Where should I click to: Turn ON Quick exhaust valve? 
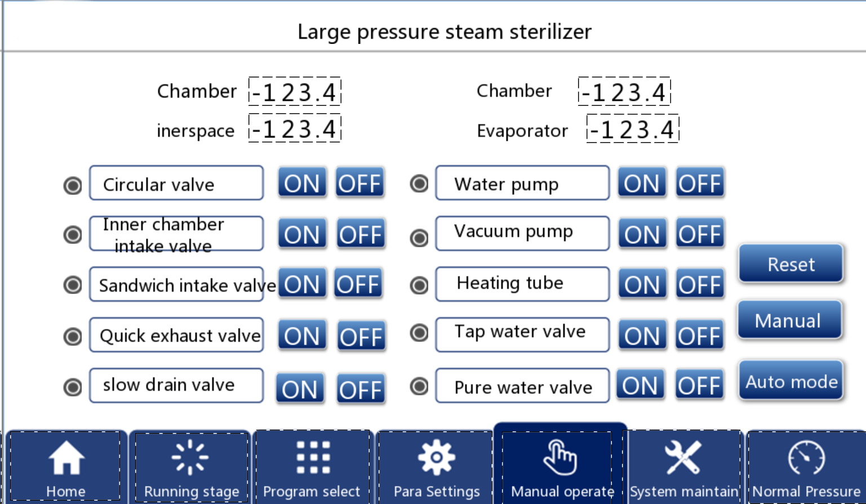[303, 336]
